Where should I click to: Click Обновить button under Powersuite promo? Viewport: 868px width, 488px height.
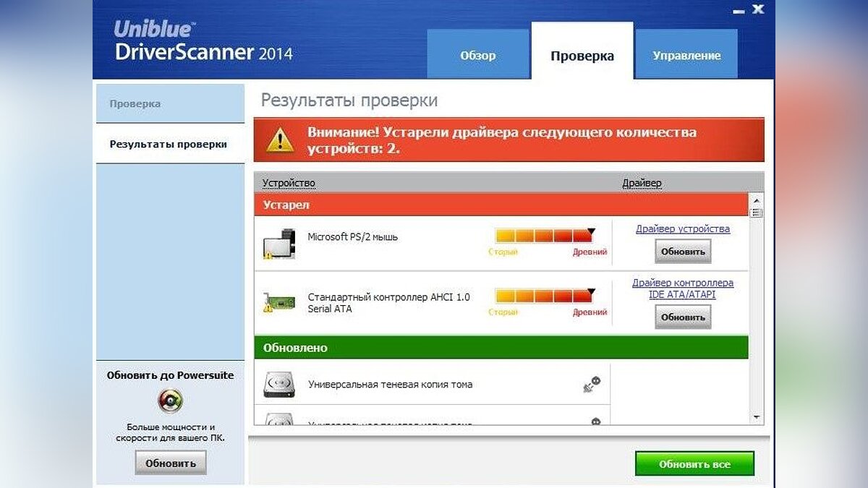coord(170,463)
